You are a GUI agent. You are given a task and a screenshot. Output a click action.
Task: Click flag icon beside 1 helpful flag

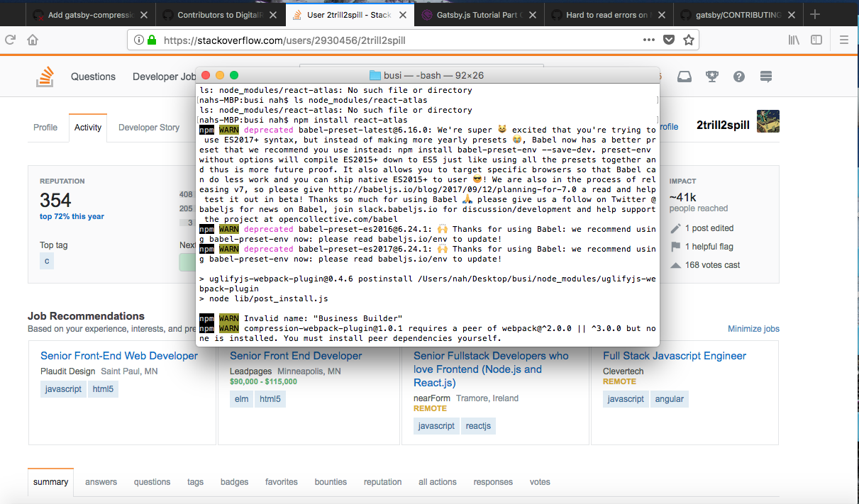675,247
